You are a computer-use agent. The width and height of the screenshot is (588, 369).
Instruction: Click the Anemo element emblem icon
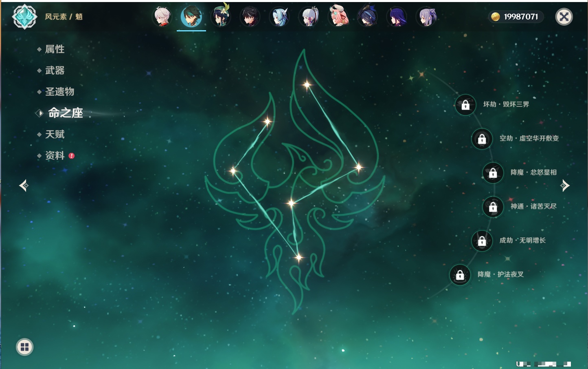[24, 17]
